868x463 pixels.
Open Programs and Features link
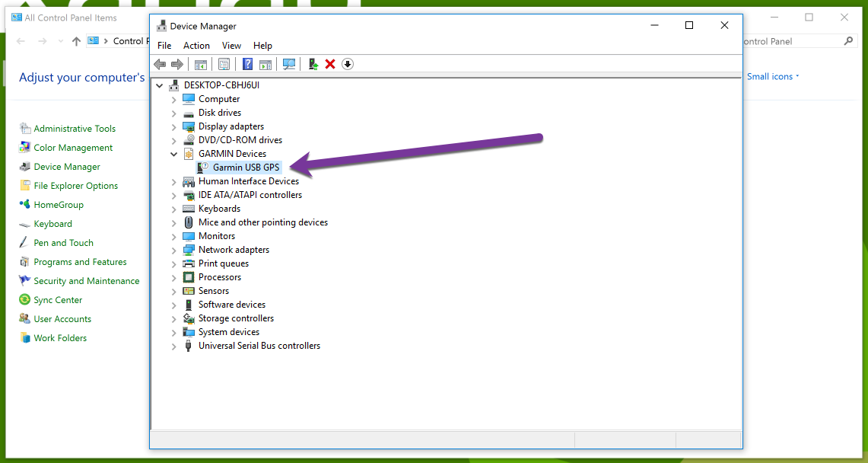click(x=81, y=262)
